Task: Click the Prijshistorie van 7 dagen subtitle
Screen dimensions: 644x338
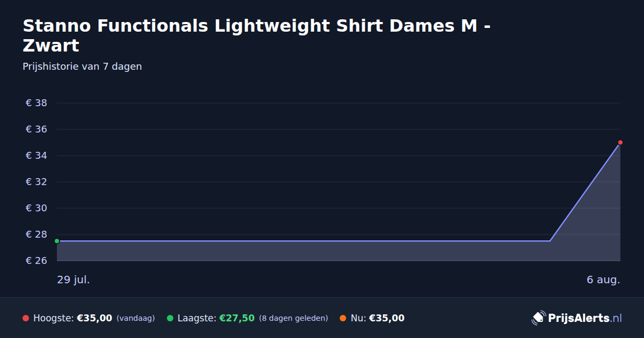Action: (82, 67)
